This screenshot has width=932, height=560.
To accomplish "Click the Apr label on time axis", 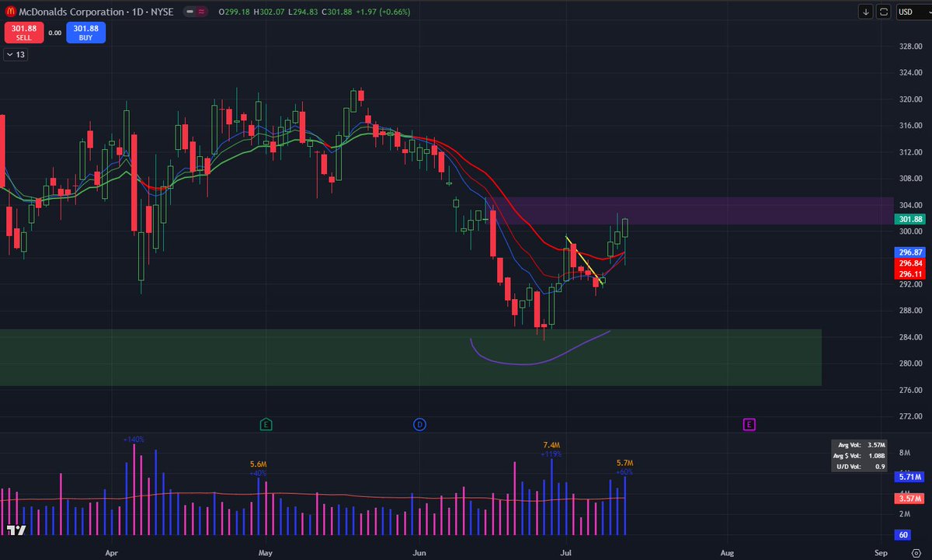I will coord(112,553).
